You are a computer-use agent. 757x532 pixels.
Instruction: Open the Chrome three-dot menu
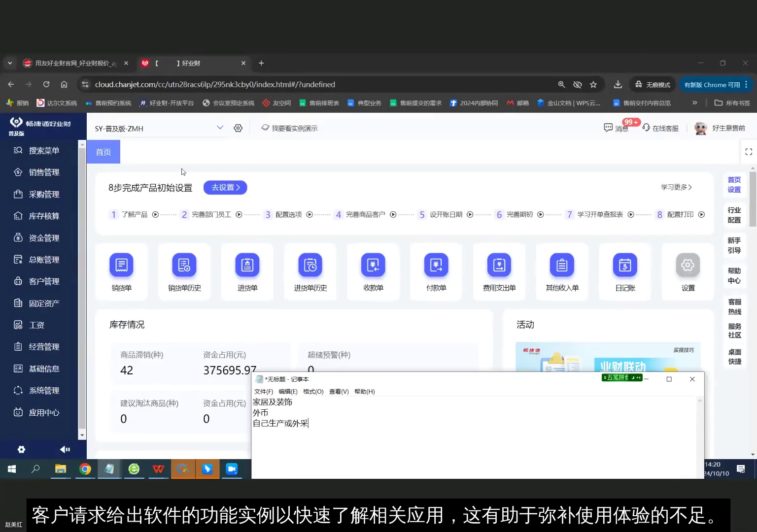click(747, 85)
